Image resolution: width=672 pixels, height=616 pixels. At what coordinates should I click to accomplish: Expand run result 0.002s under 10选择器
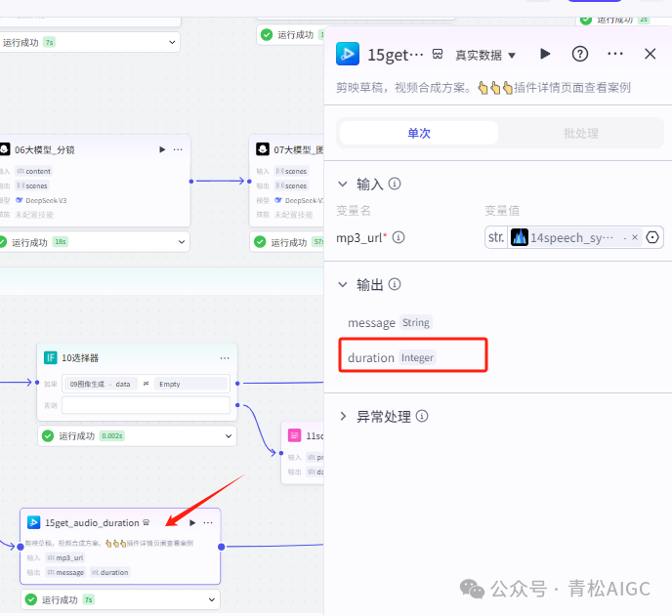[229, 436]
